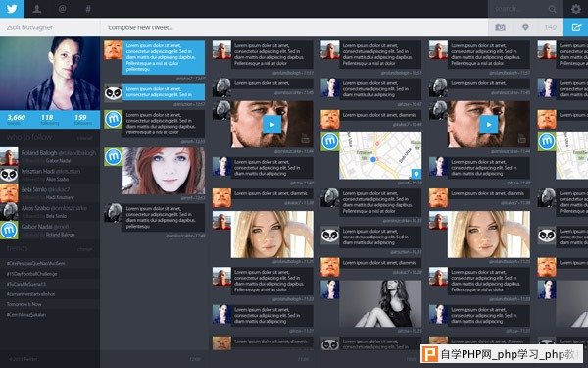
Task: Open the settings gear icon
Action: (x=575, y=9)
